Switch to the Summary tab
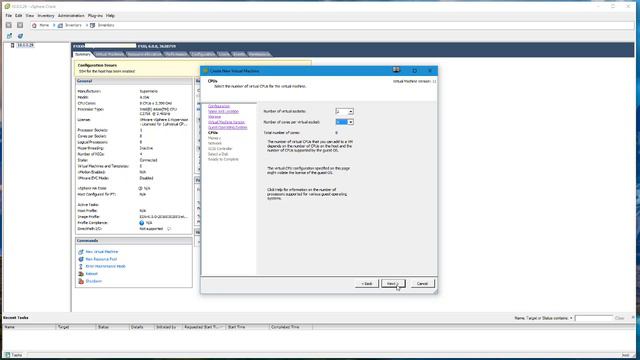The height and width of the screenshot is (360, 640). pos(83,54)
